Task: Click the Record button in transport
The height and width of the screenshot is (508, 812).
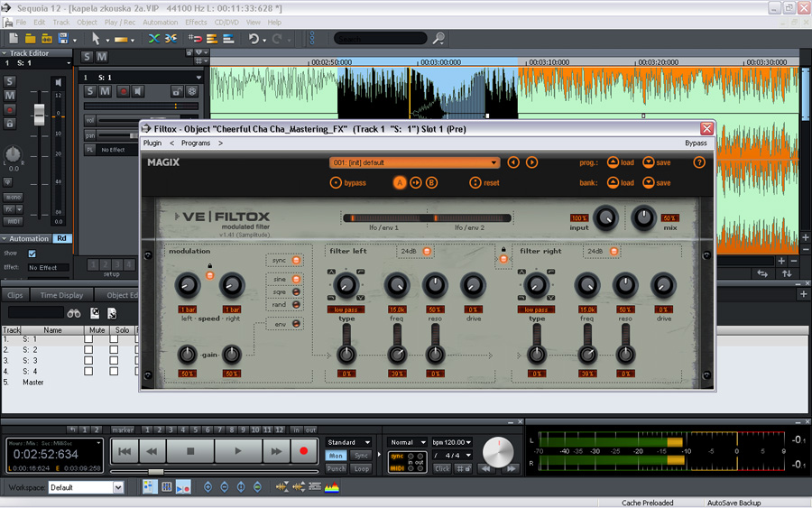Action: click(x=303, y=450)
